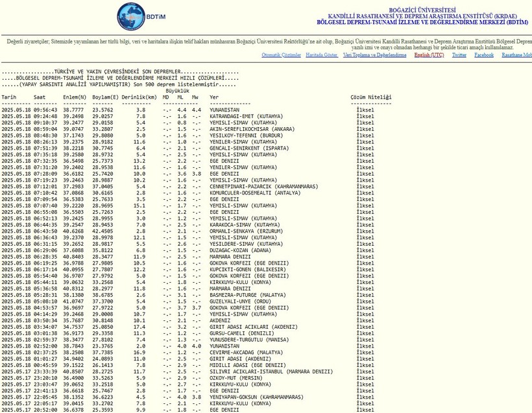Image resolution: width=532 pixels, height=413 pixels.
Task: Click the BÖLGESEL DEPREM-TSUNAMİ İZLEME centre heading line
Action: (422, 23)
